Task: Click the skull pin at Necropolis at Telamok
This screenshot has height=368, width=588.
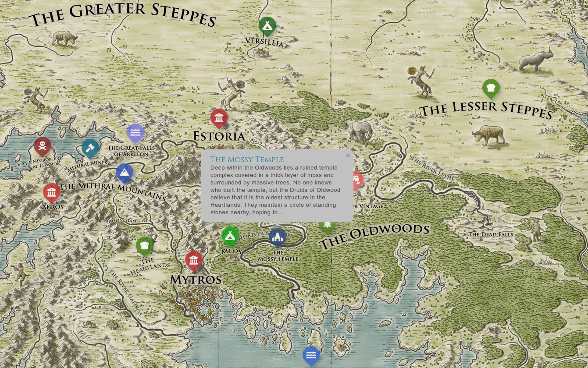Action: coord(42,146)
